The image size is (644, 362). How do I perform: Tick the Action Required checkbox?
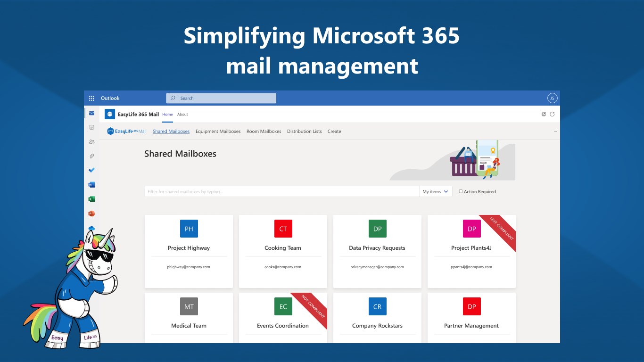point(461,191)
